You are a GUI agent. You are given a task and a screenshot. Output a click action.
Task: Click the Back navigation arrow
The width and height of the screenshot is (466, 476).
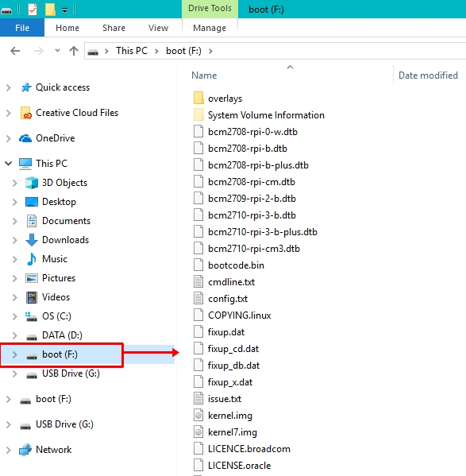[x=15, y=51]
